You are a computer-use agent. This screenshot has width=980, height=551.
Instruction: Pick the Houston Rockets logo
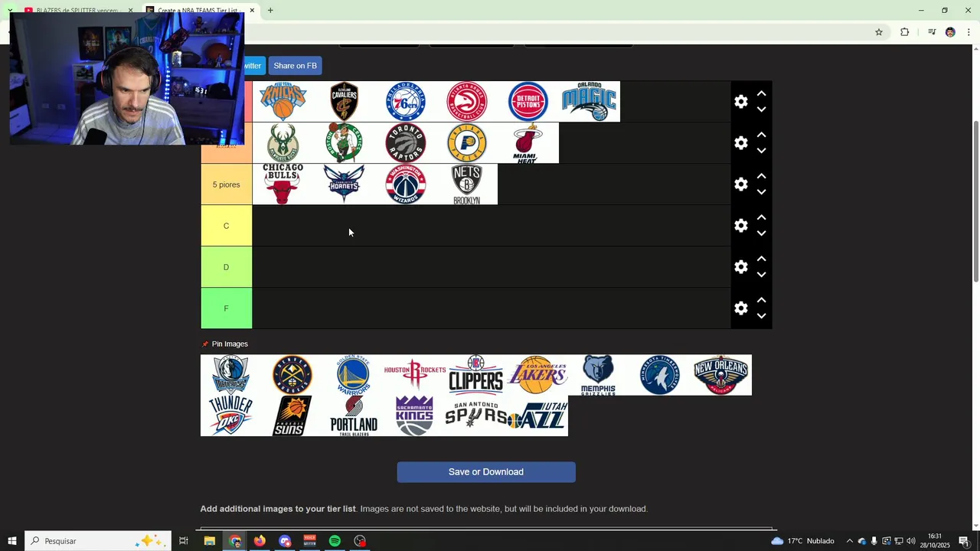[x=415, y=375]
